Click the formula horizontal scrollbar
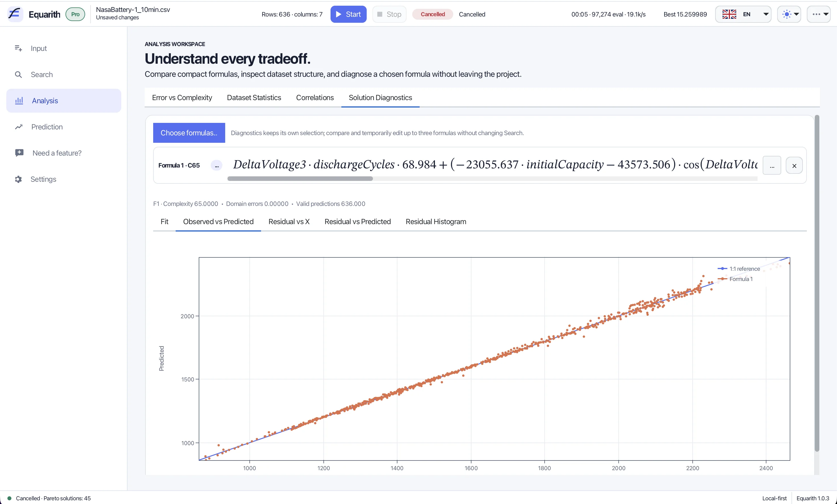This screenshot has height=504, width=837. (300, 179)
